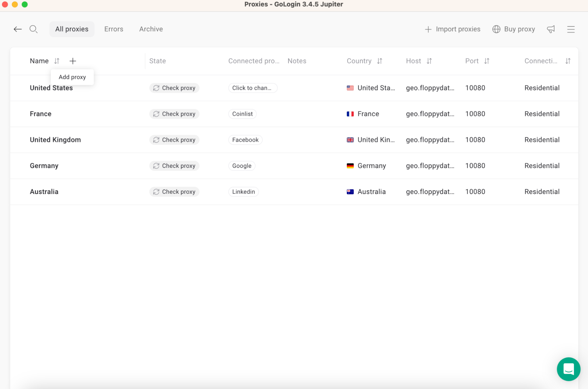
Task: Open the announcements megaphone icon
Action: pos(551,29)
